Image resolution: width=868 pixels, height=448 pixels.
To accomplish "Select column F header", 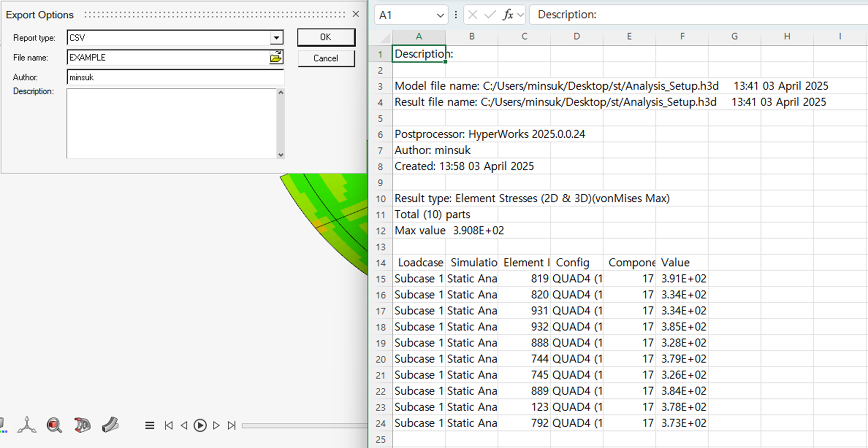I will click(682, 36).
